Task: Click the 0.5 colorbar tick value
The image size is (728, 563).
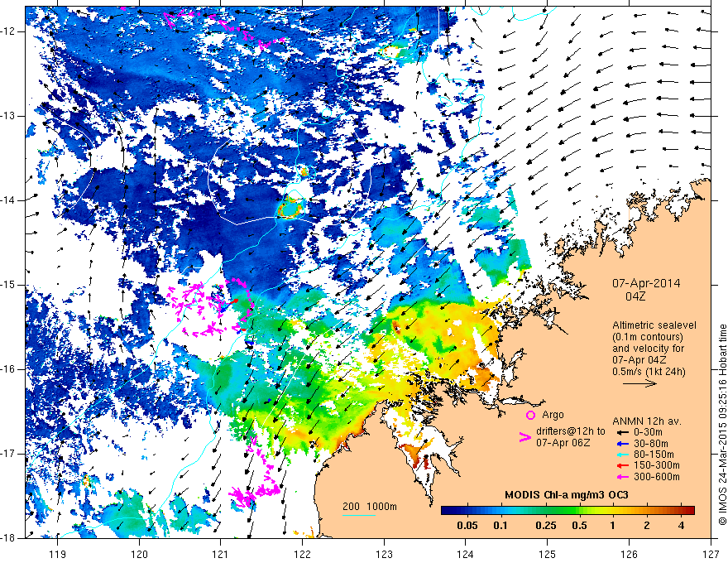Action: (x=579, y=526)
